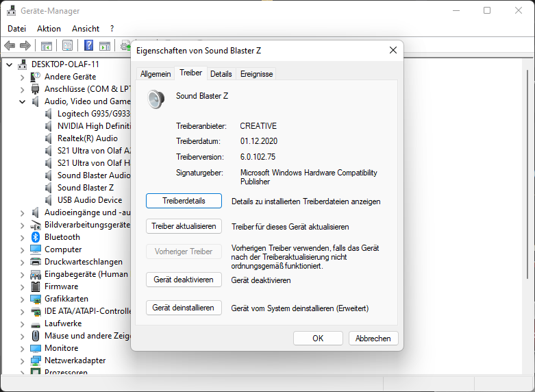The height and width of the screenshot is (392, 535).
Task: Expand the Monitore category chevron
Action: point(22,349)
